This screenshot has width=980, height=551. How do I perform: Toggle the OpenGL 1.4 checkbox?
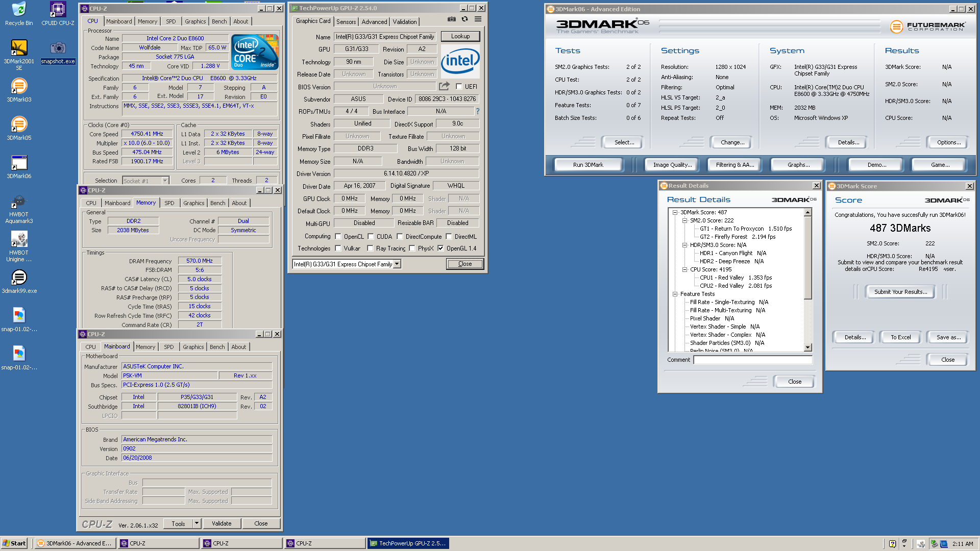pyautogui.click(x=440, y=248)
